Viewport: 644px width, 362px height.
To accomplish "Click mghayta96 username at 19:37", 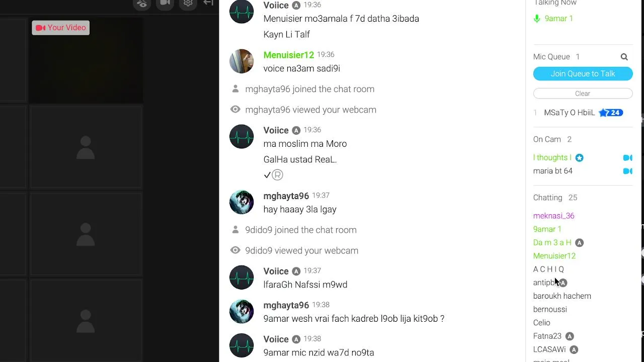I will tap(286, 196).
